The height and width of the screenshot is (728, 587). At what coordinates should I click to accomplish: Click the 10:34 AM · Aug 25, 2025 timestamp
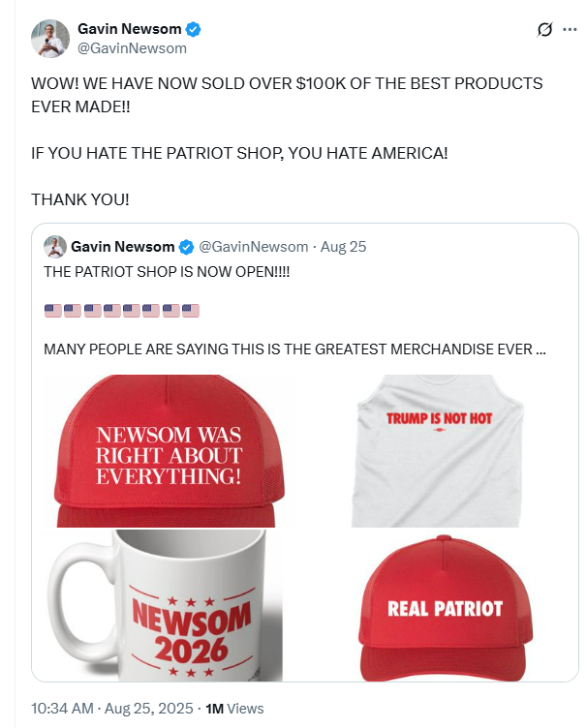click(112, 708)
